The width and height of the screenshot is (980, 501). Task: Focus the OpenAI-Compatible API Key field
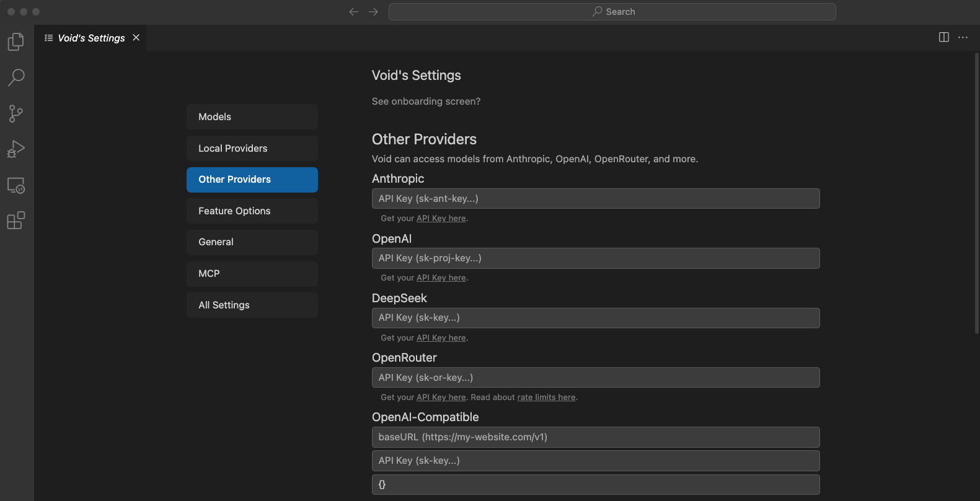tap(596, 461)
